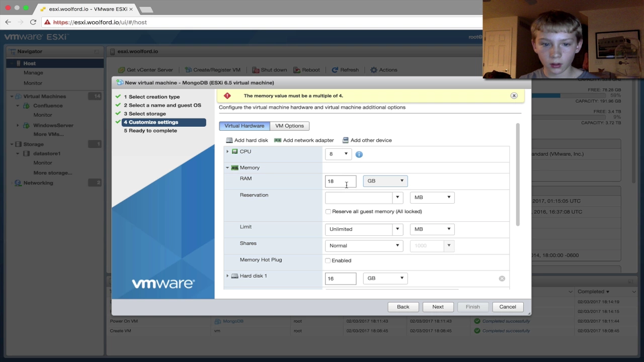644x362 pixels.
Task: Open the Hard disk 1 unit GB dropdown
Action: (x=385, y=278)
